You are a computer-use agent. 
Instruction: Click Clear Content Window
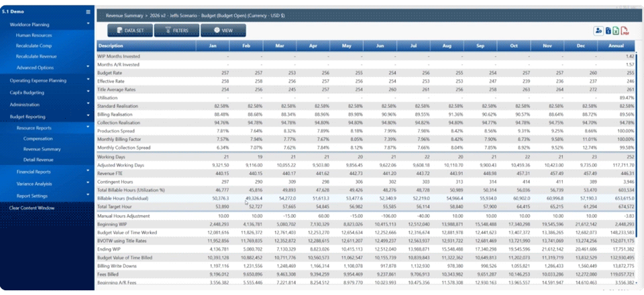pos(32,208)
